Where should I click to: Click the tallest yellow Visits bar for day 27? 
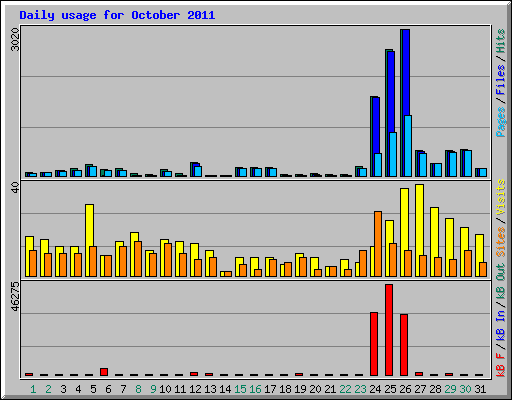(x=420, y=230)
